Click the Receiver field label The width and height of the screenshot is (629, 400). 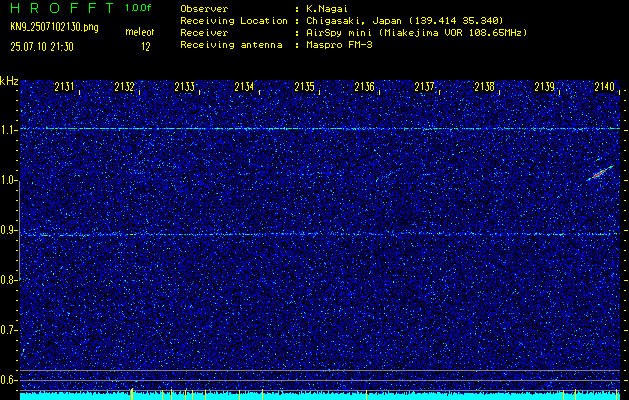[x=204, y=32]
